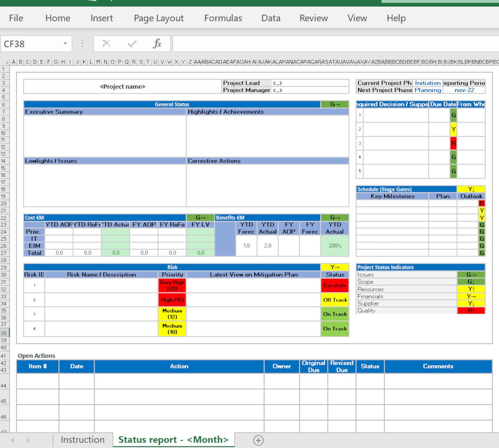This screenshot has width=499, height=448.
Task: Select the Formulas ribbon tab
Action: click(x=223, y=18)
